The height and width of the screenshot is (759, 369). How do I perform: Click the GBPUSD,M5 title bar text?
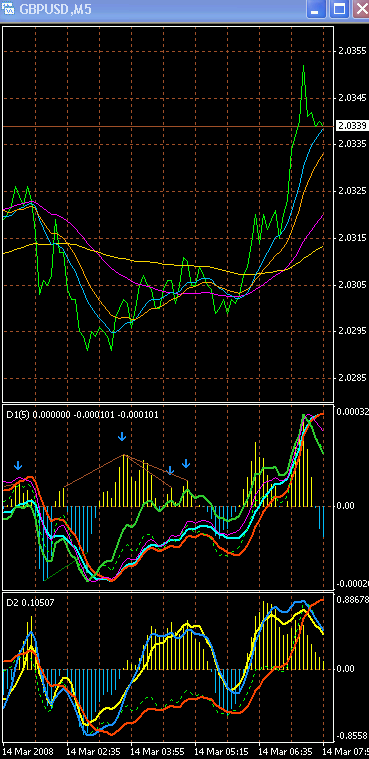click(55, 9)
